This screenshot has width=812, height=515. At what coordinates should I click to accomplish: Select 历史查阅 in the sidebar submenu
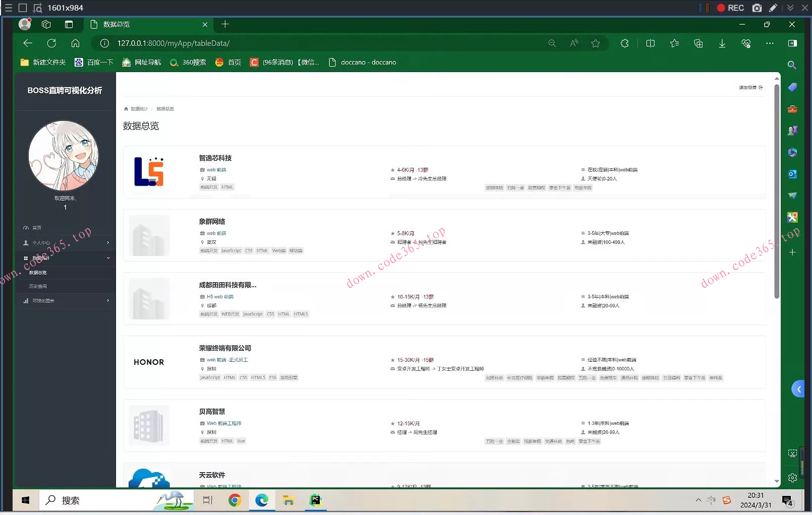pos(38,286)
